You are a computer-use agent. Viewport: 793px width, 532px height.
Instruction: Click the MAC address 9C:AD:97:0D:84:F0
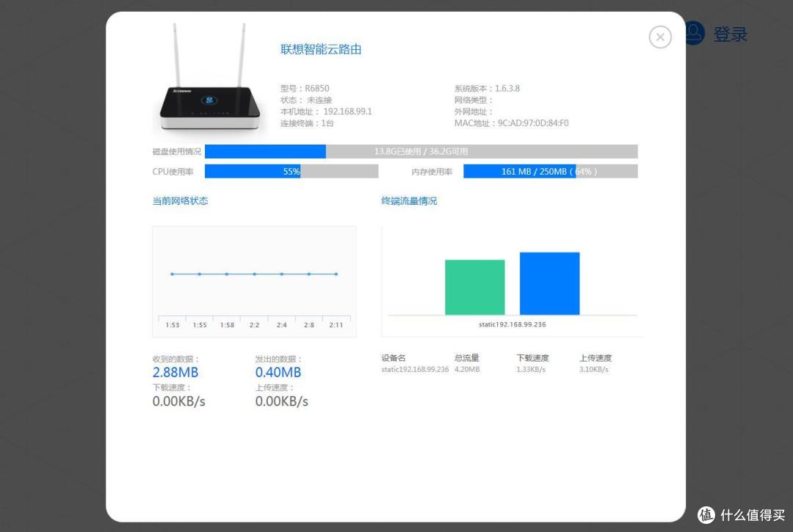[533, 123]
